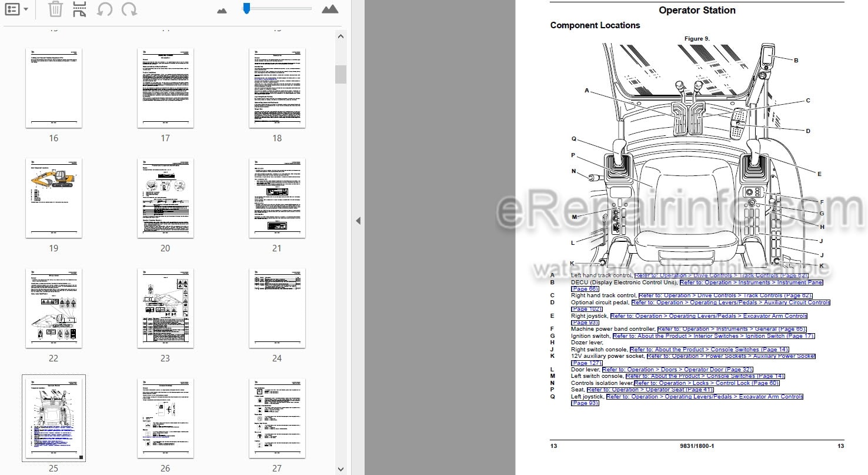Viewport: 868px width, 475px height.
Task: Click the scroll down arrow of thumbnail panel
Action: pos(340,469)
